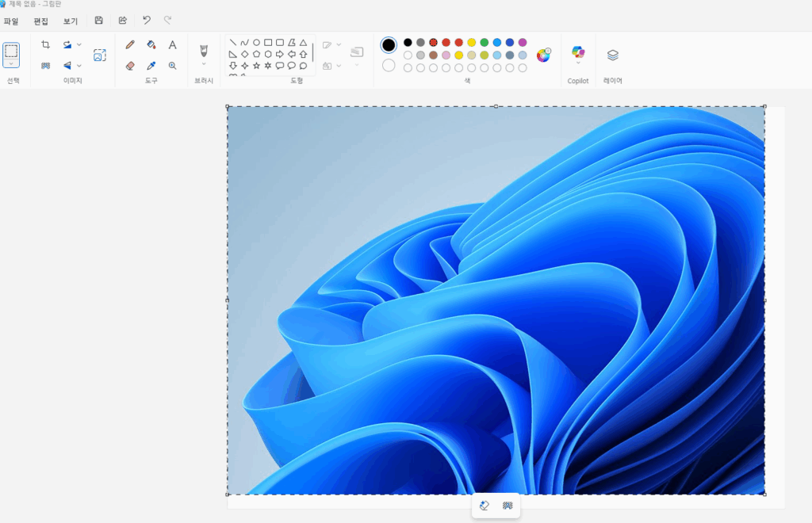
Task: Expand the selection tool options dropdown
Action: tap(11, 63)
